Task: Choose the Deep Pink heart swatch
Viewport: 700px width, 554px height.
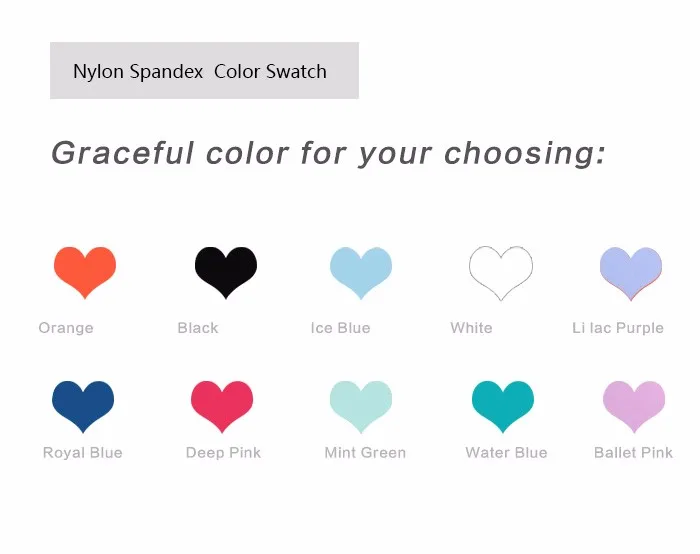Action: (x=222, y=404)
